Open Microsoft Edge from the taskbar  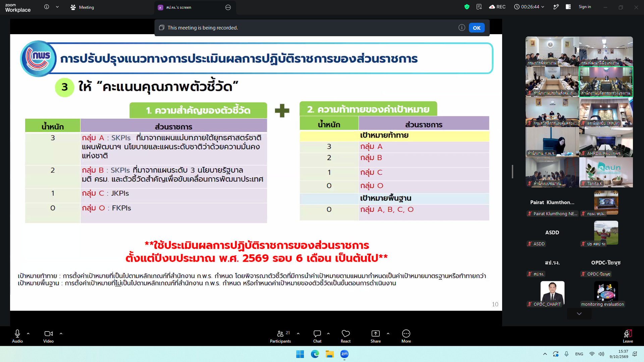click(315, 354)
